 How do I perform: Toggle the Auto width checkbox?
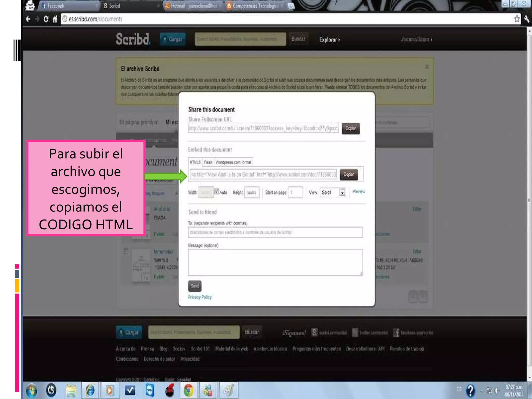click(217, 191)
